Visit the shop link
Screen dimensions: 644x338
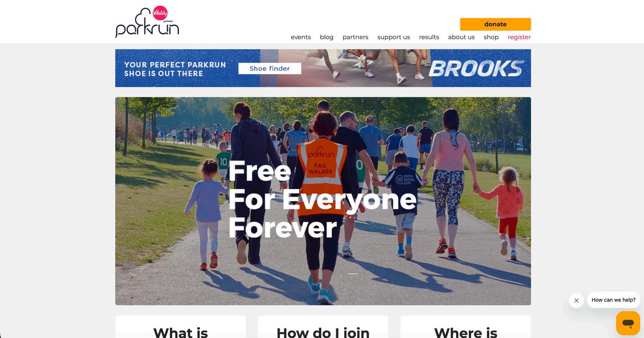[x=491, y=37]
